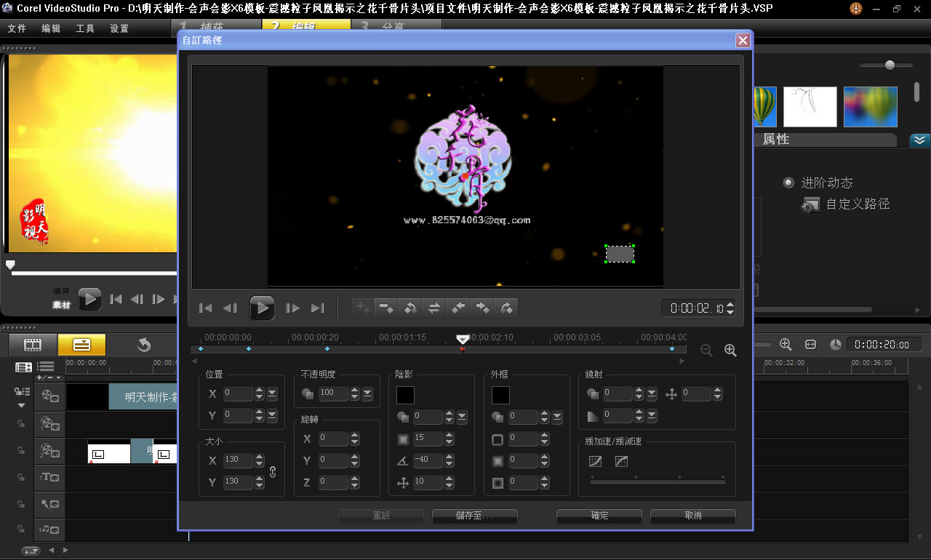The height and width of the screenshot is (560, 931).
Task: Collapse the options panel chevron beside 属性
Action: [919, 140]
